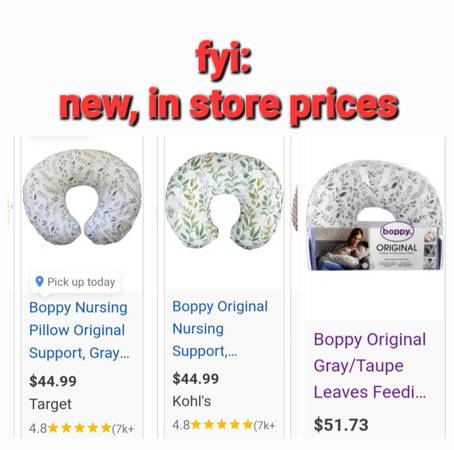Click the $44.99 price under Target listing
This screenshot has height=450, width=454.
[53, 381]
